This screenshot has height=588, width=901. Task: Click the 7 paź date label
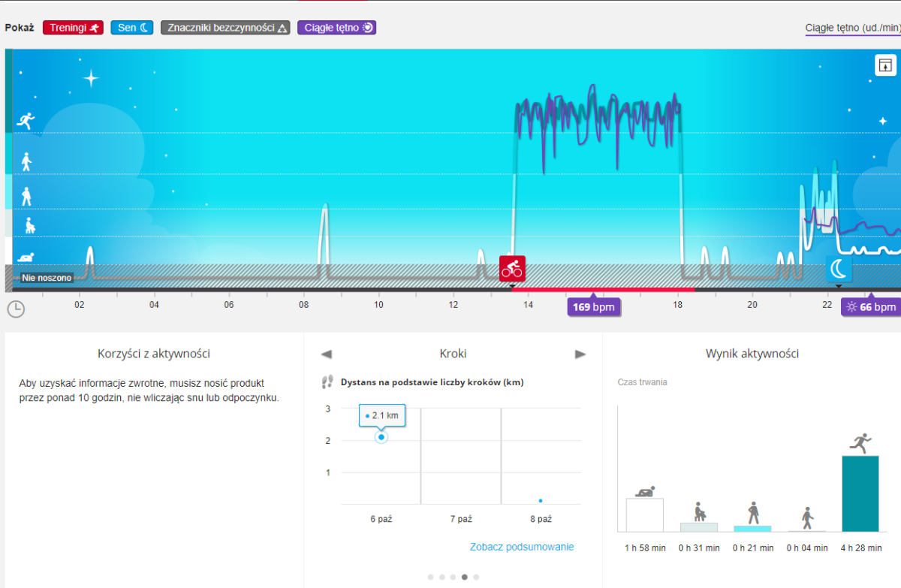pyautogui.click(x=461, y=519)
